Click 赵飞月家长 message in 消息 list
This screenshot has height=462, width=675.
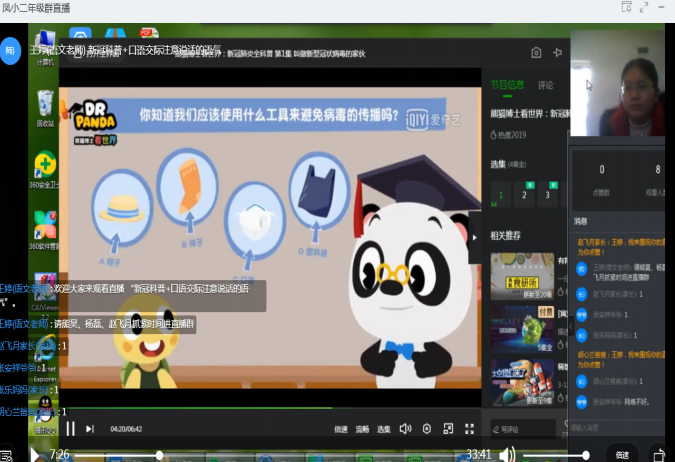(618, 294)
